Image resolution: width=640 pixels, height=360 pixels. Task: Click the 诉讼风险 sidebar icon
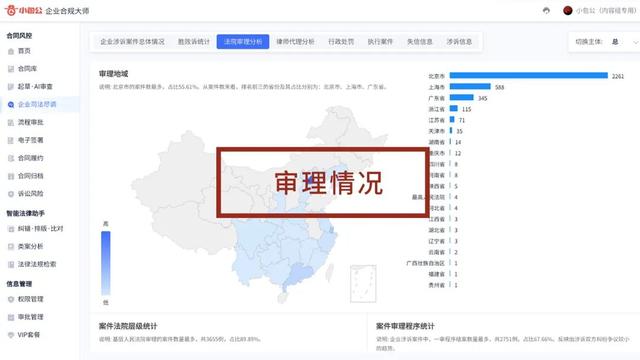point(11,194)
